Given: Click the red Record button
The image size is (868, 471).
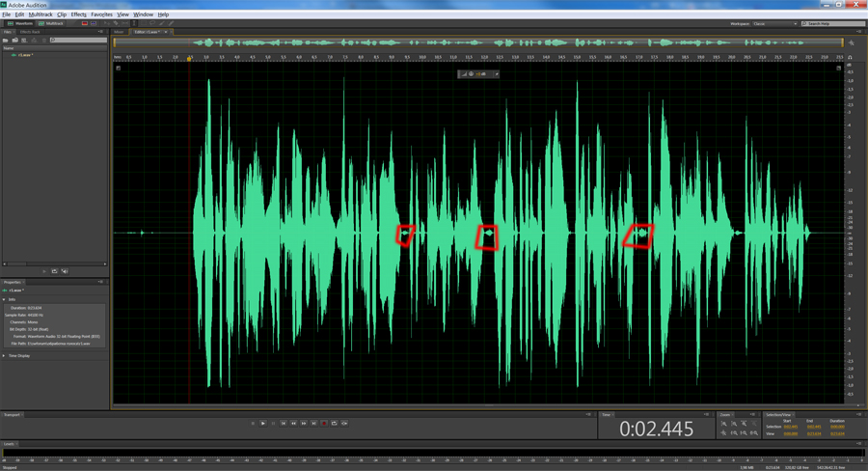Looking at the screenshot, I should (x=324, y=423).
